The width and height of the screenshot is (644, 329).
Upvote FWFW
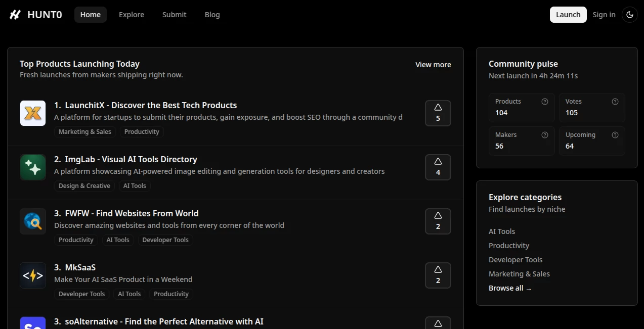[x=438, y=221]
